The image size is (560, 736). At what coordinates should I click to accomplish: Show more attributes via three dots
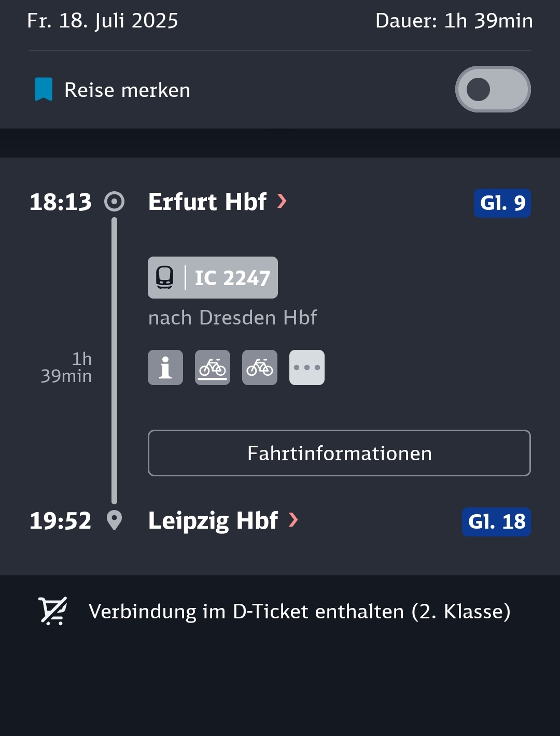click(307, 367)
